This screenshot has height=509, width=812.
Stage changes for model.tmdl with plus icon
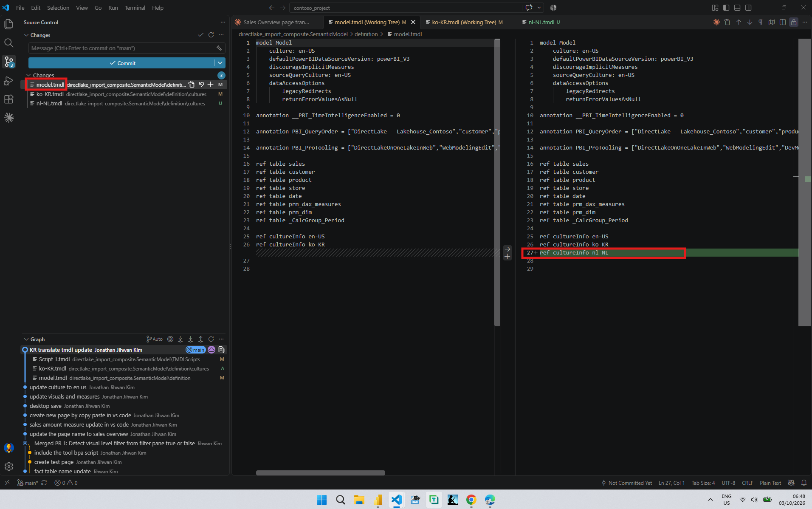[210, 85]
